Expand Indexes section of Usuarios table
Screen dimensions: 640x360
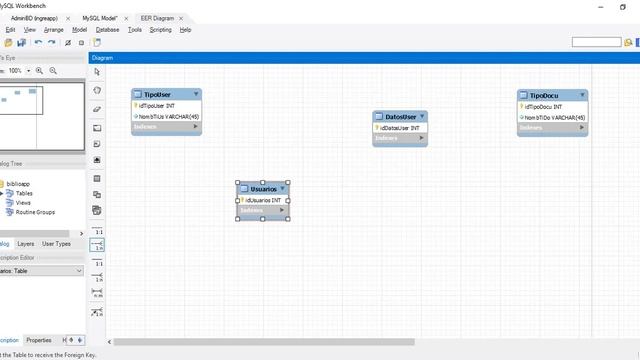(282, 210)
